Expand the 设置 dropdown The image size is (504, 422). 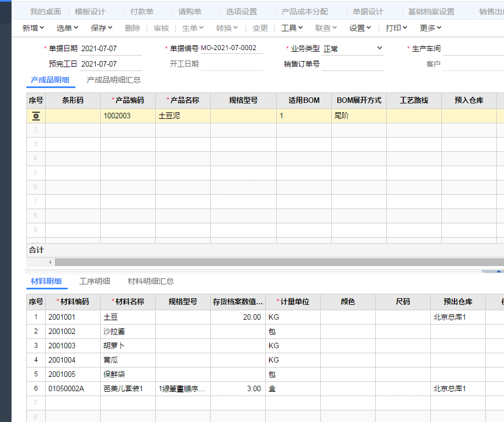coord(360,28)
